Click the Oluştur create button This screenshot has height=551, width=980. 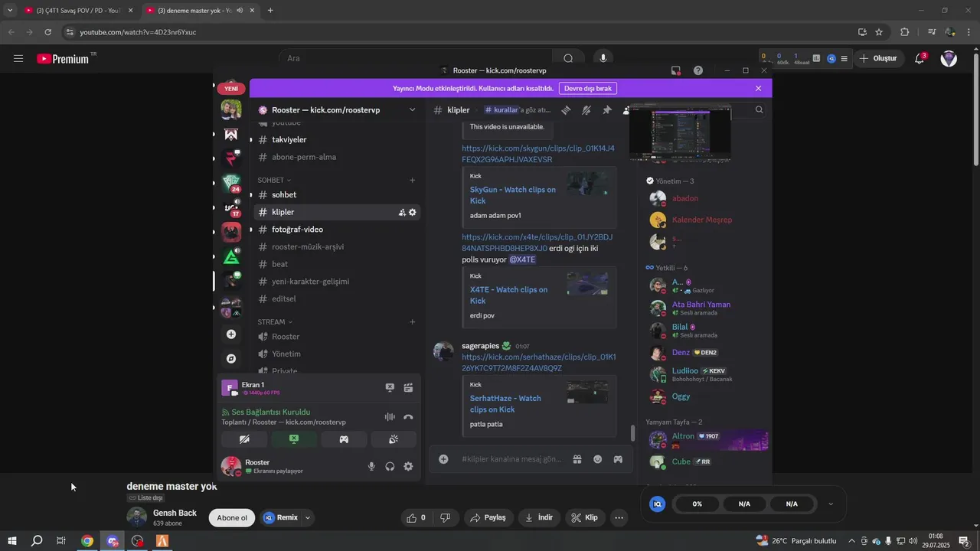click(877, 58)
